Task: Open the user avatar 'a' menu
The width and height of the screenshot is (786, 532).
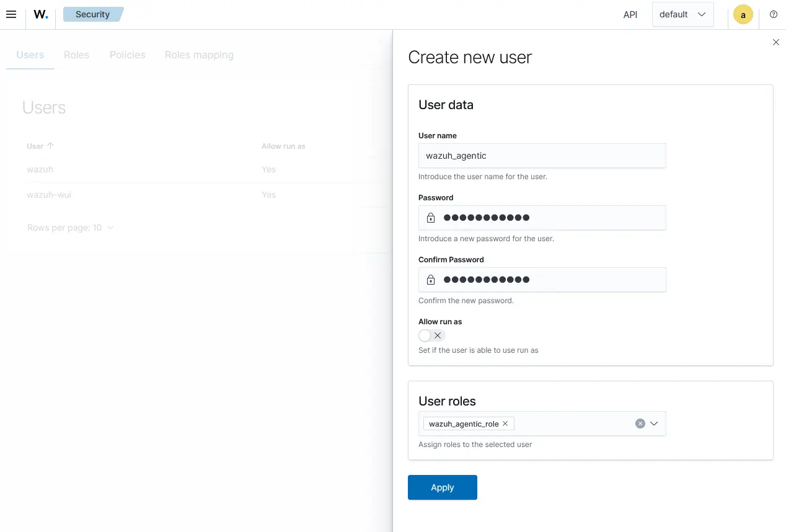Action: pos(743,14)
